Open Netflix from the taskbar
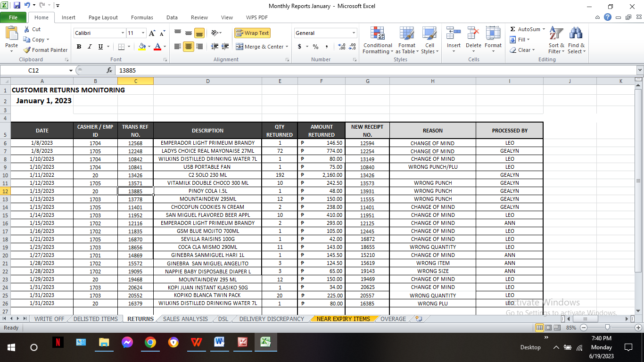The image size is (644, 362). point(58,342)
